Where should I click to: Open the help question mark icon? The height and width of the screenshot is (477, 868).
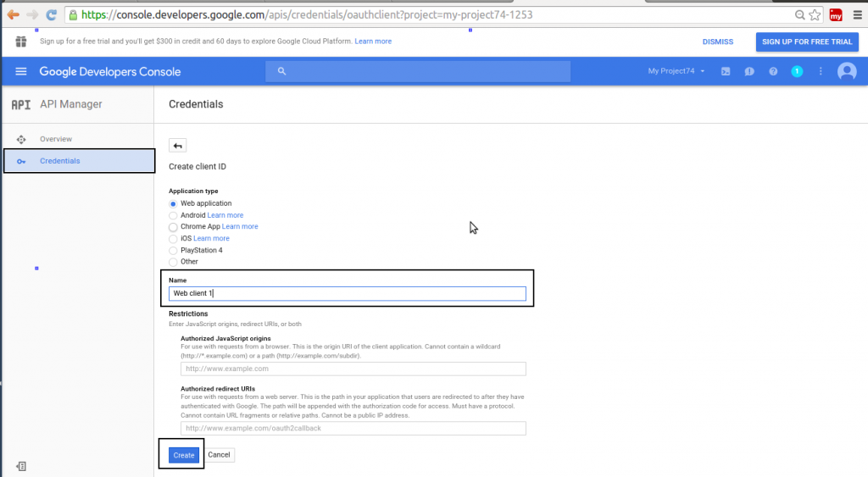(773, 71)
